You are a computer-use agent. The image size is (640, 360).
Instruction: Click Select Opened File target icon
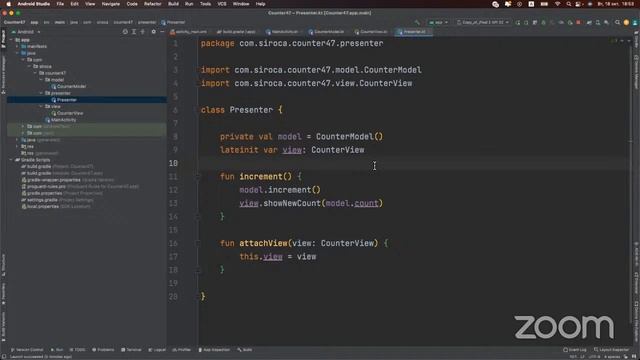click(x=125, y=32)
